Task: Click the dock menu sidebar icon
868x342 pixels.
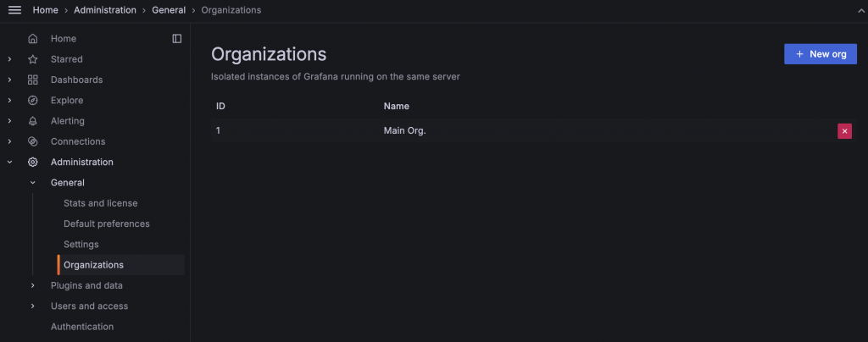Action: (176, 38)
